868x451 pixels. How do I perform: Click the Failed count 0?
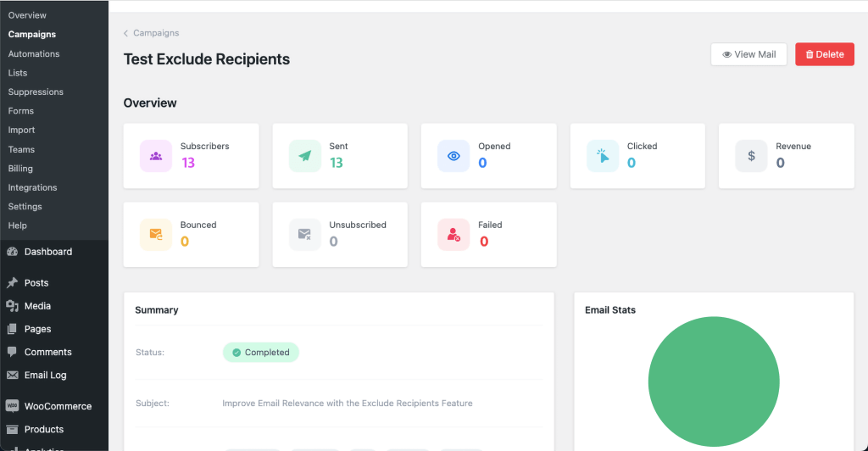click(484, 242)
